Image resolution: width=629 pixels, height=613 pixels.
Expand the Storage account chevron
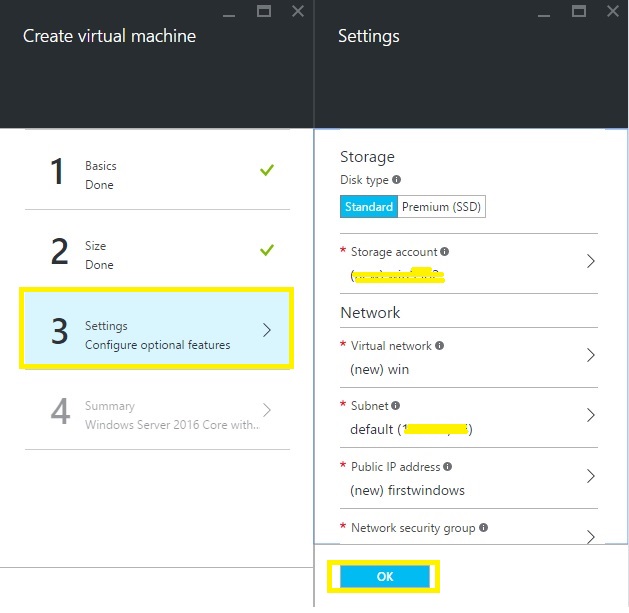coord(590,261)
